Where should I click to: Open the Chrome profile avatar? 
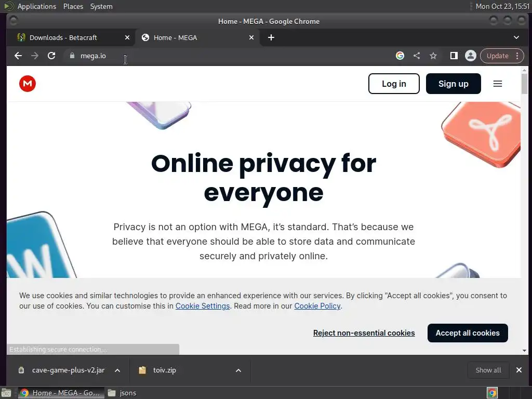click(471, 56)
